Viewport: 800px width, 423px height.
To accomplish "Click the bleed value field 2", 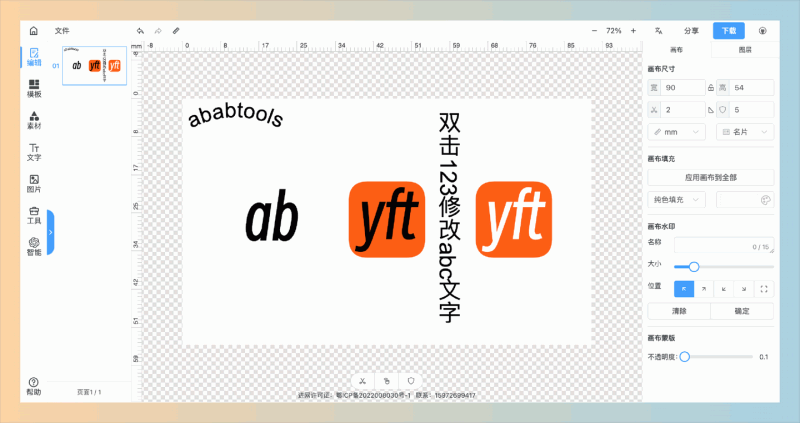I will (683, 110).
